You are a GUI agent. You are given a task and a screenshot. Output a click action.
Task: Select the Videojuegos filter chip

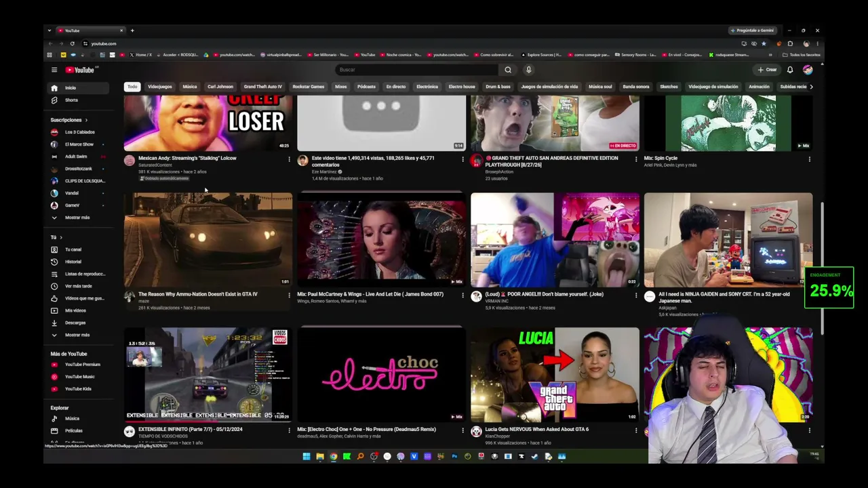point(160,87)
